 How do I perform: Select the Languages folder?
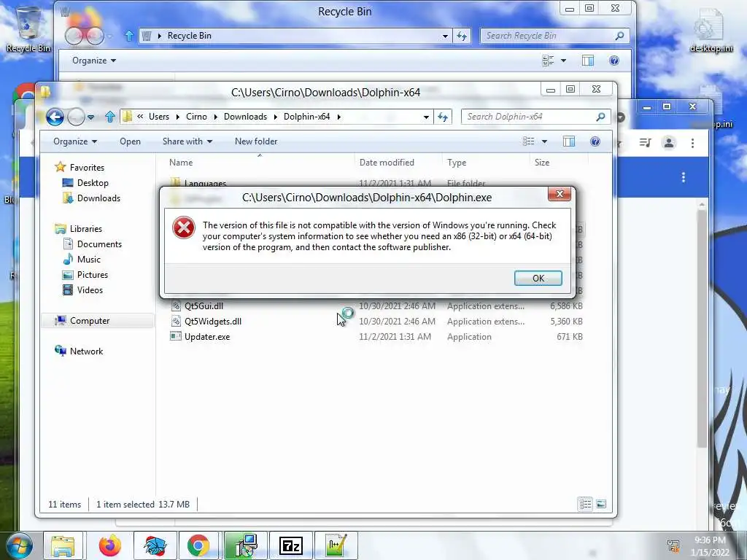point(205,183)
